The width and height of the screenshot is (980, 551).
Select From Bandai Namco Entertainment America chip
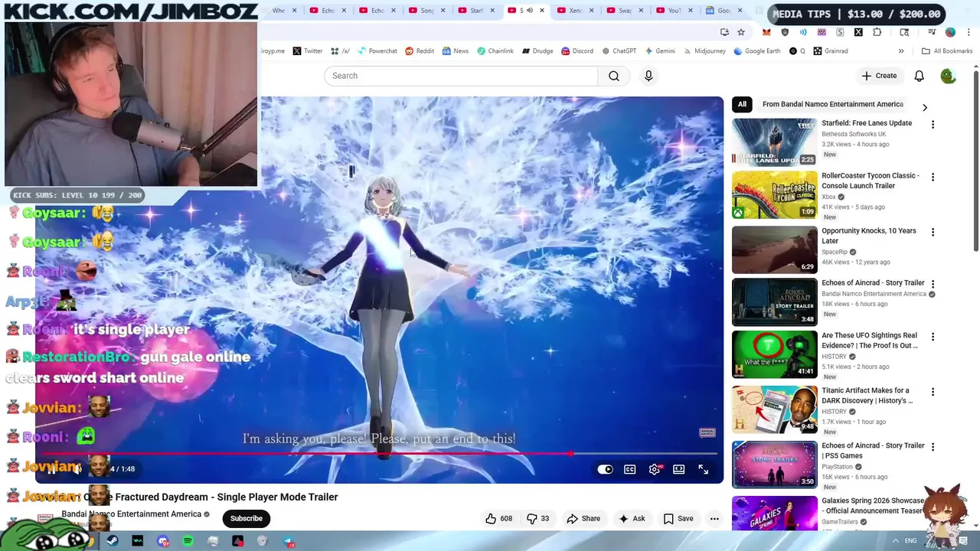pyautogui.click(x=832, y=104)
